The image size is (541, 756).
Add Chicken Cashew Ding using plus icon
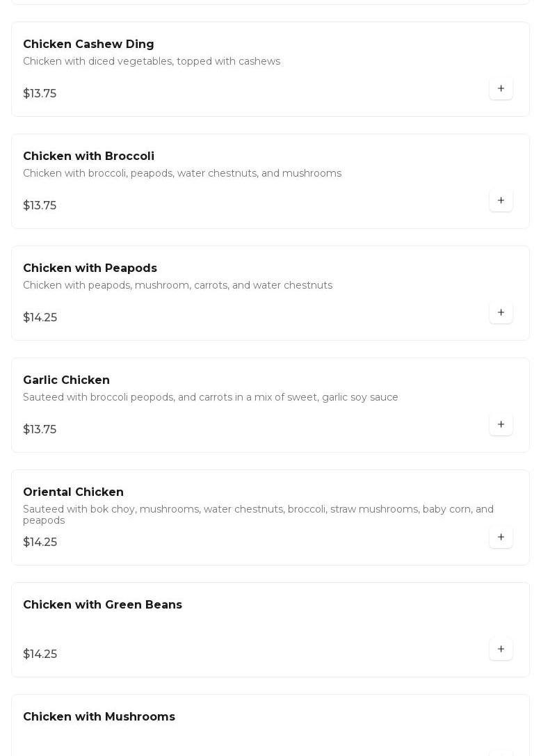click(501, 88)
